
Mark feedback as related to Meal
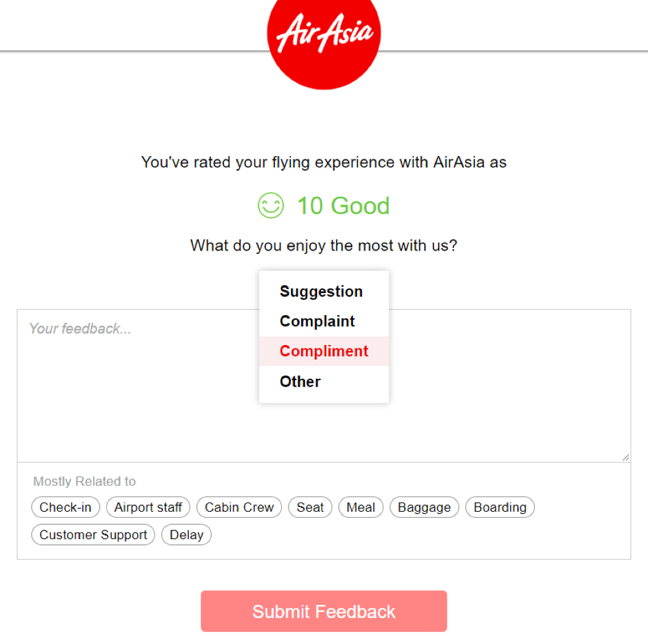click(361, 507)
